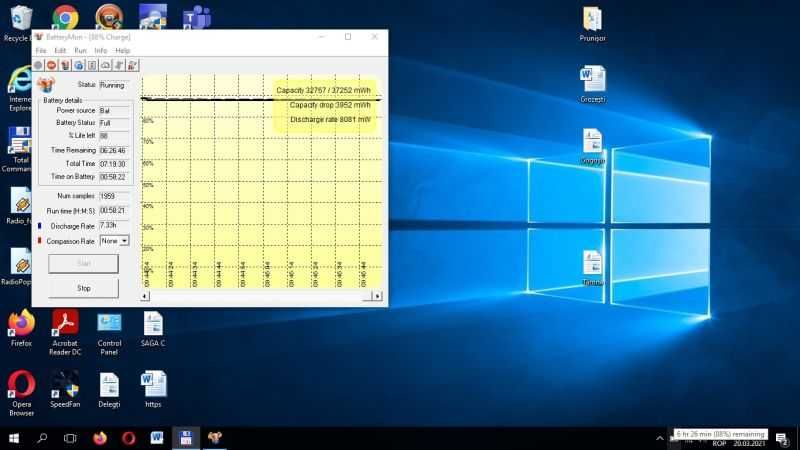Open the Windows Start menu
Viewport: 800px width, 450px height.
click(x=14, y=438)
